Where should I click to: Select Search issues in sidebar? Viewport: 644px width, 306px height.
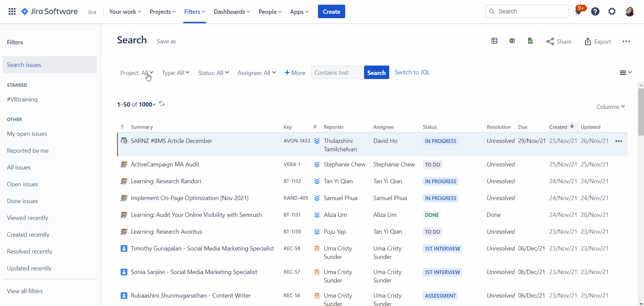[x=50, y=65]
